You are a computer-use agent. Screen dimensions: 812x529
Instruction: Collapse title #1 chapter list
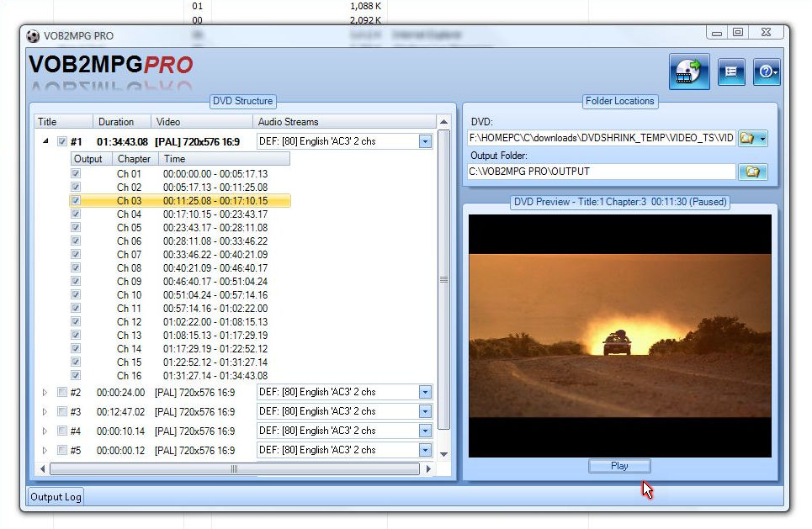pyautogui.click(x=45, y=140)
